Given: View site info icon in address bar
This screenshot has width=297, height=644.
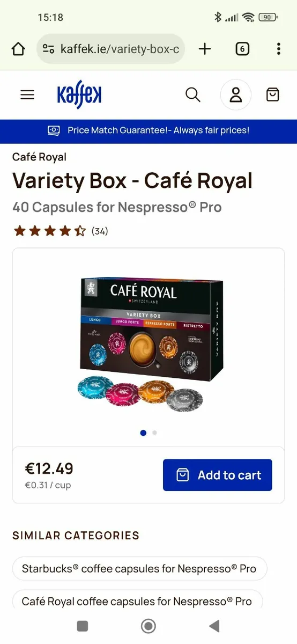Looking at the screenshot, I should (48, 49).
